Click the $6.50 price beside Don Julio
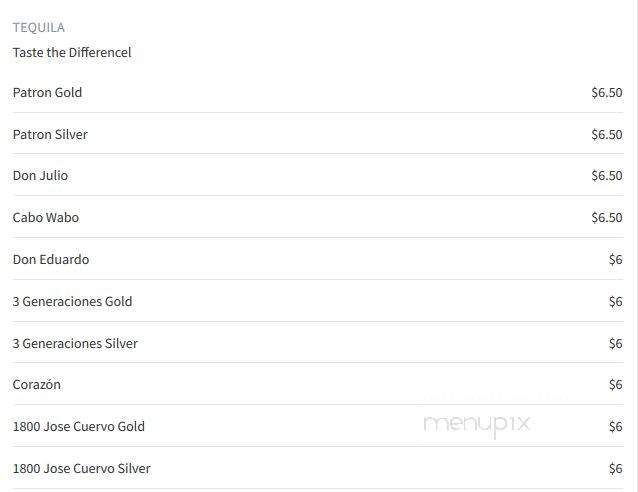 [607, 175]
